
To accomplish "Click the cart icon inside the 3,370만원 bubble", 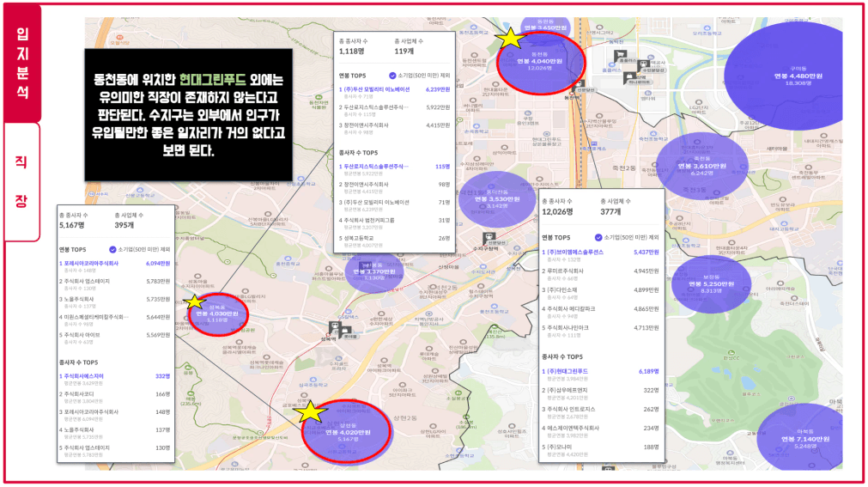I will point(367,265).
